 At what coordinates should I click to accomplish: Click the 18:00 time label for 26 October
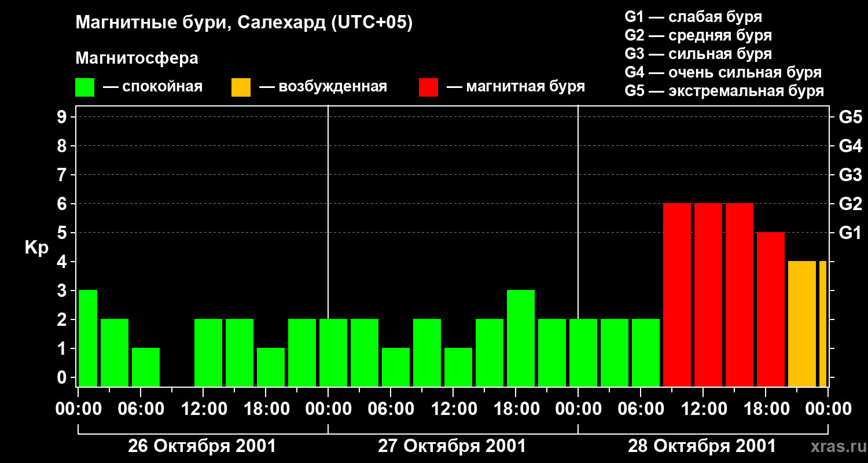266,409
